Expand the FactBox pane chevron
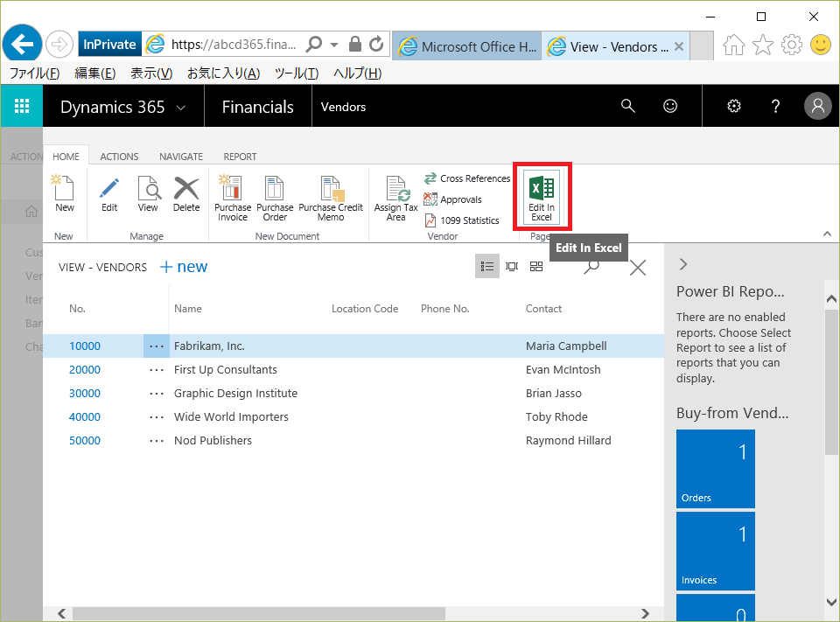The width and height of the screenshot is (840, 622). pyautogui.click(x=683, y=264)
